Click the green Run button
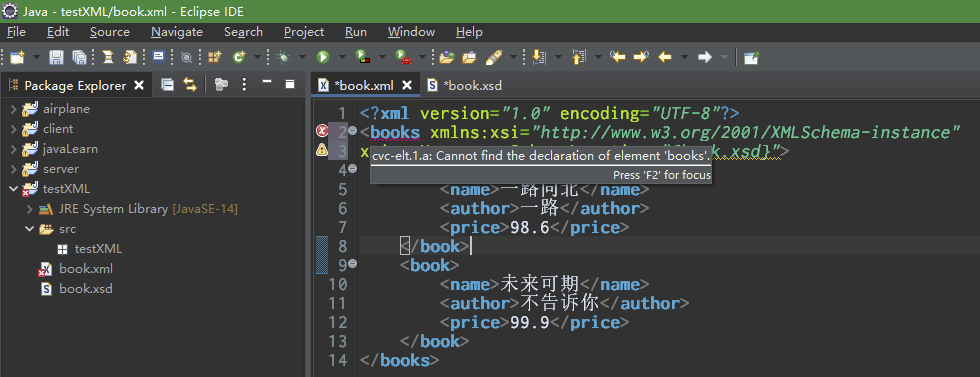The height and width of the screenshot is (377, 980). [x=323, y=58]
